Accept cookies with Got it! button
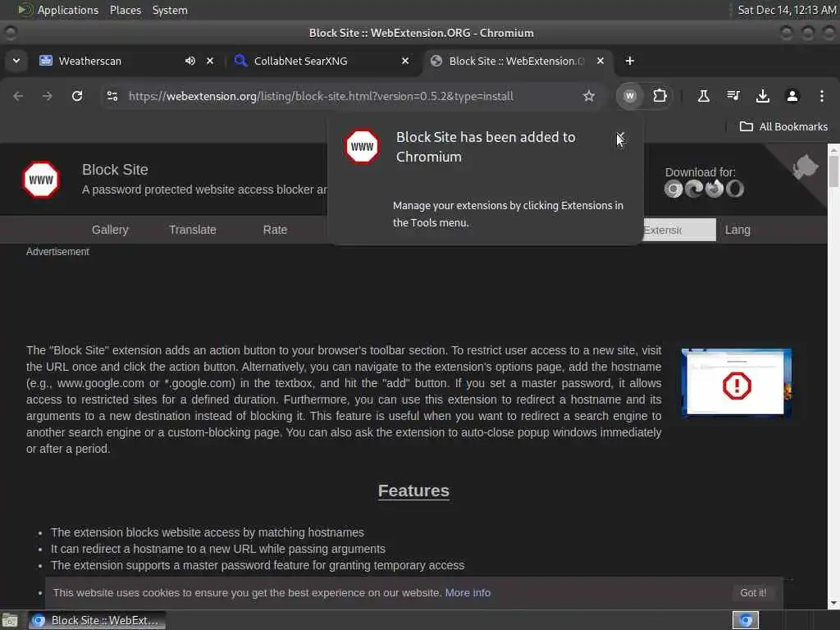 tap(753, 593)
